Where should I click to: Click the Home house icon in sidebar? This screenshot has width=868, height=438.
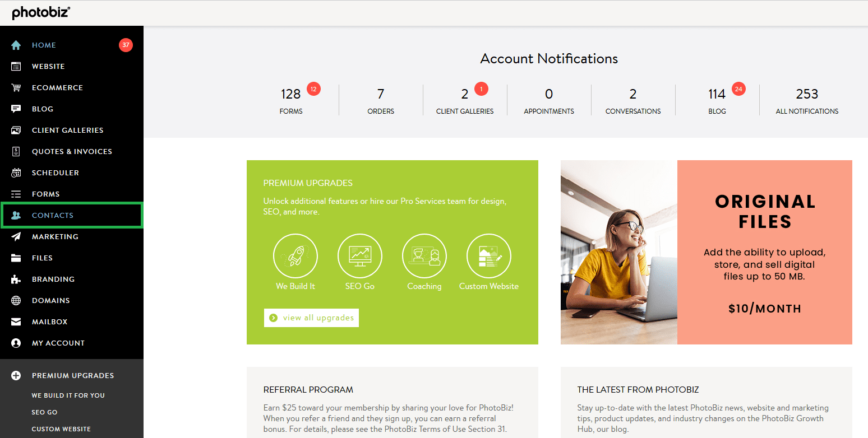point(16,45)
